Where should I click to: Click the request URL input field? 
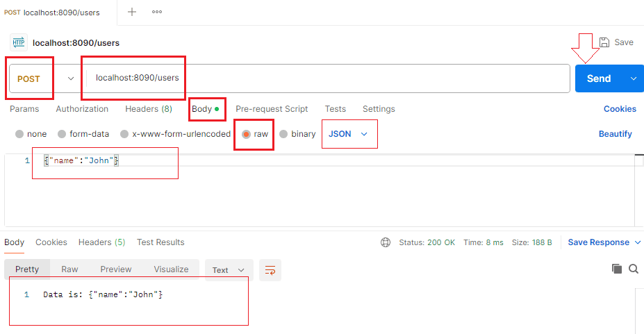(x=327, y=78)
